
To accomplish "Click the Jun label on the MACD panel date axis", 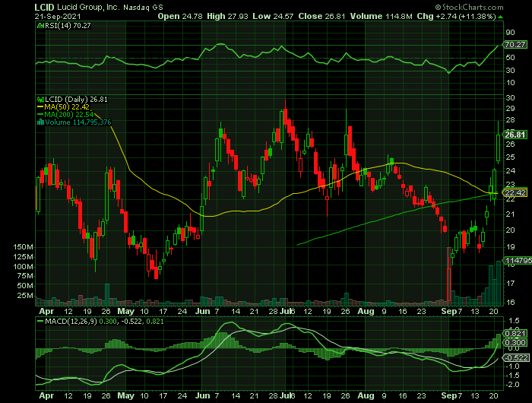I will 203,396.
